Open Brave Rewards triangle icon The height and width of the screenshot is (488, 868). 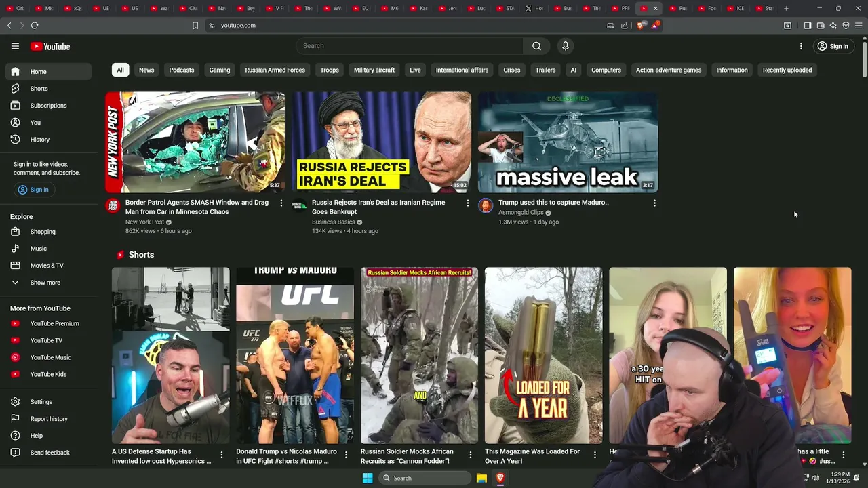click(655, 25)
